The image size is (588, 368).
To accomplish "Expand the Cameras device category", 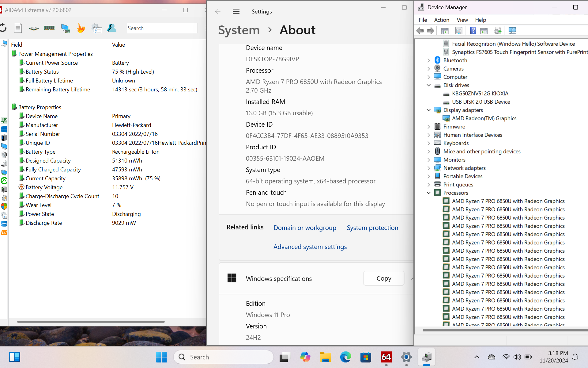I will click(x=429, y=69).
